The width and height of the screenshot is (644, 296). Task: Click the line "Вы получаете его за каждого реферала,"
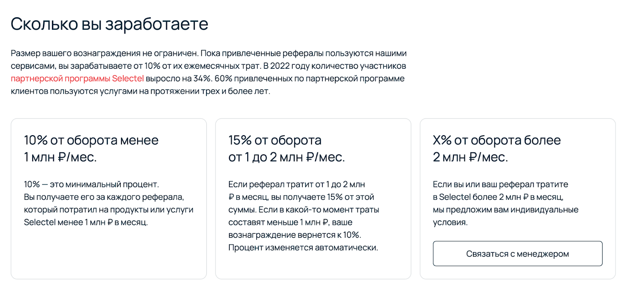pos(104,197)
